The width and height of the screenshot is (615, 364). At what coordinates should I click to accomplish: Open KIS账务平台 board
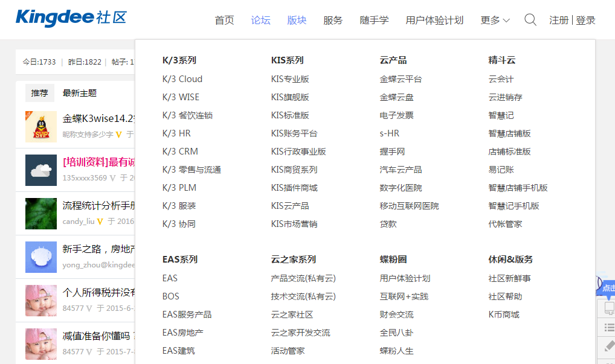tap(294, 133)
